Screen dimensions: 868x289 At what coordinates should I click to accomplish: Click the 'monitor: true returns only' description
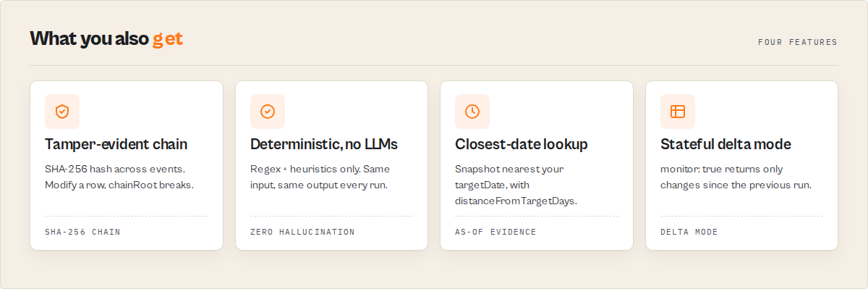736,177
